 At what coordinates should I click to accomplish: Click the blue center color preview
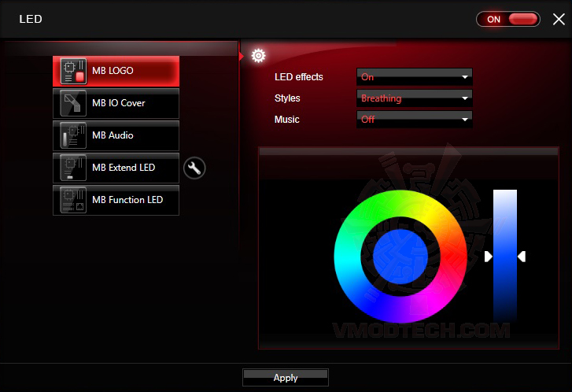(400, 257)
